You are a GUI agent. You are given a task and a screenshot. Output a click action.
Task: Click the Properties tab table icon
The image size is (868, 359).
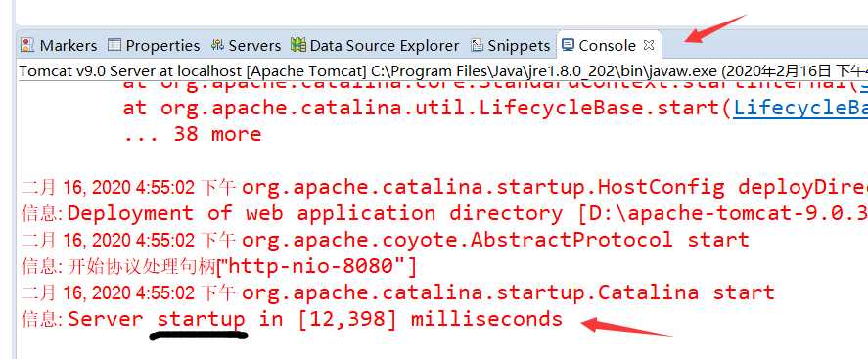pyautogui.click(x=114, y=45)
